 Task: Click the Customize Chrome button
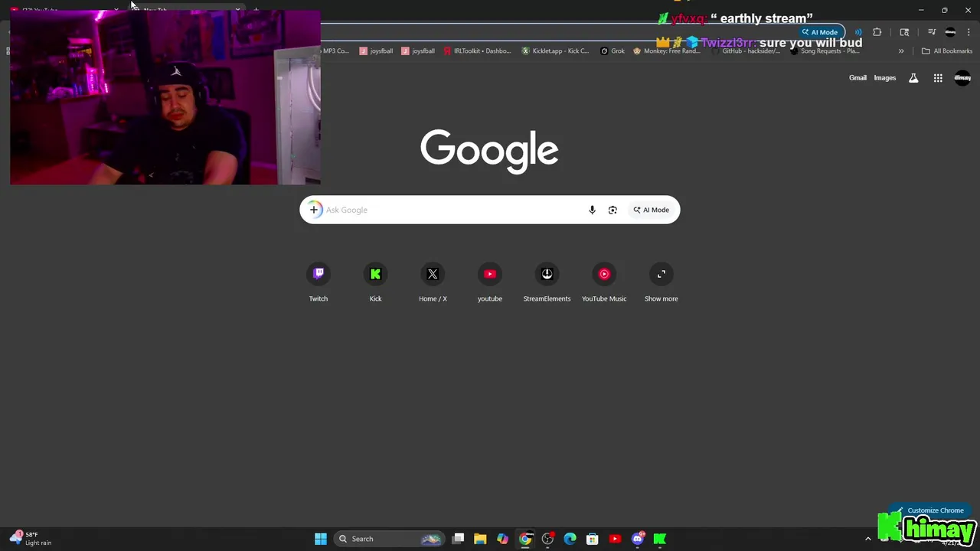[931, 510]
